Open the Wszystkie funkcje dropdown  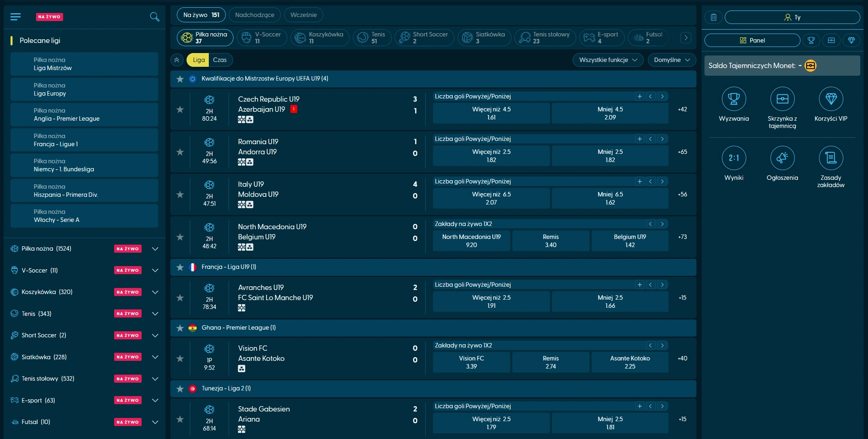[608, 60]
